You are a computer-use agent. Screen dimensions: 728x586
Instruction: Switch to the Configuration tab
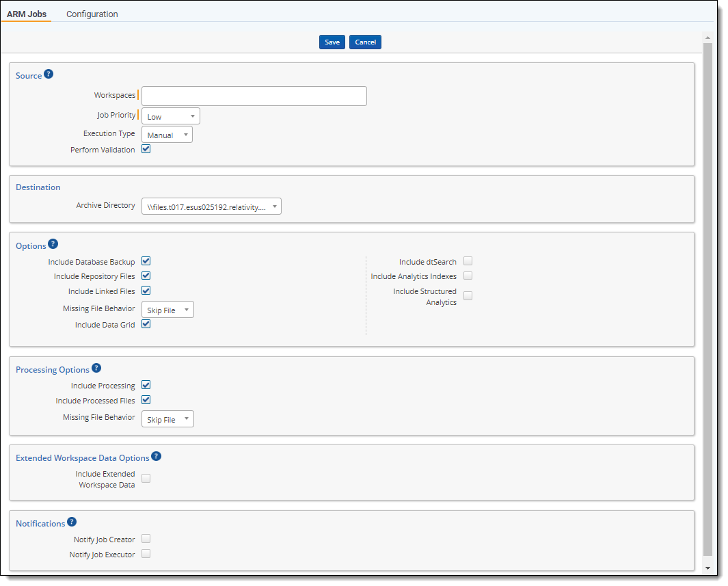pyautogui.click(x=92, y=14)
